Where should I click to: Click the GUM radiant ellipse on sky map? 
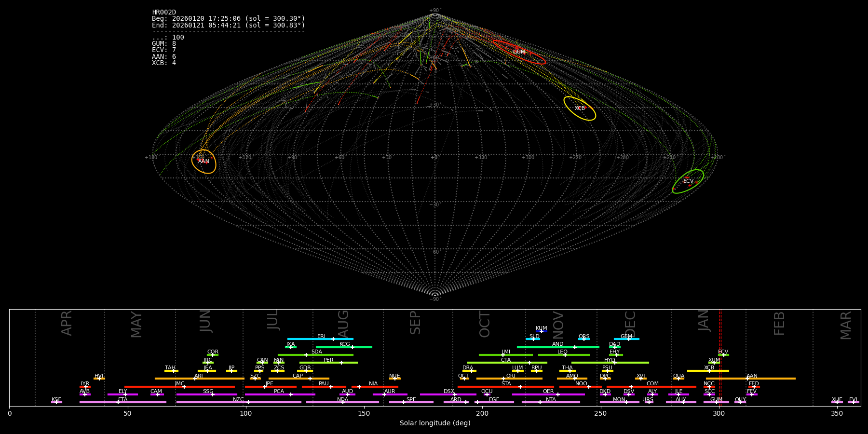click(x=519, y=52)
